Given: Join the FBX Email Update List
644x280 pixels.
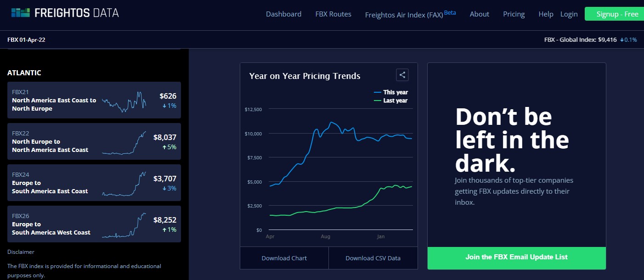Looking at the screenshot, I should click(516, 257).
